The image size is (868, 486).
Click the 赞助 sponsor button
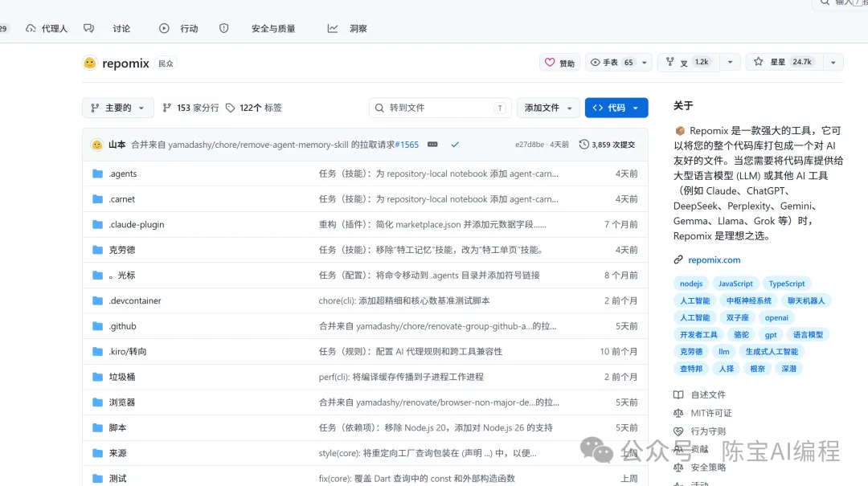pos(559,63)
